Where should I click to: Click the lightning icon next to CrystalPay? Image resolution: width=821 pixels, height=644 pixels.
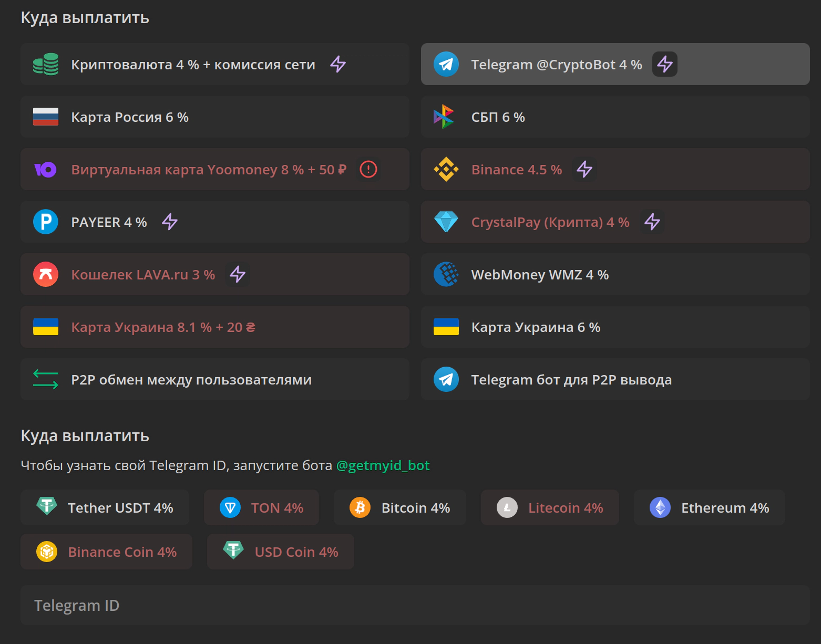click(x=652, y=222)
